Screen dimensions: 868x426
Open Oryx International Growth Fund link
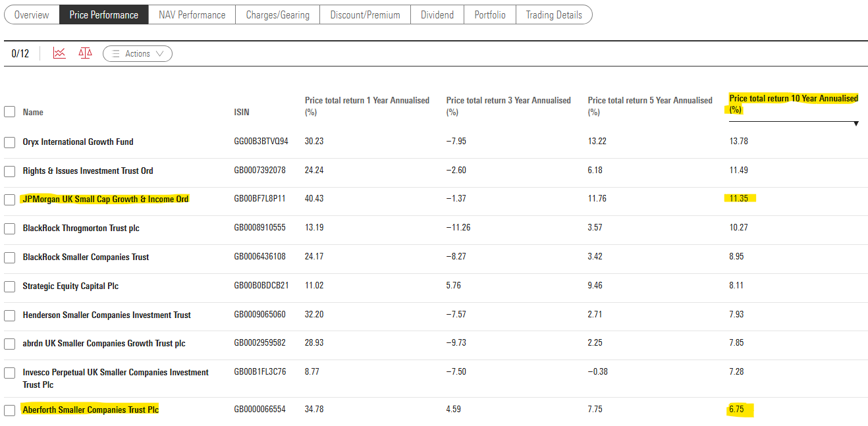78,142
